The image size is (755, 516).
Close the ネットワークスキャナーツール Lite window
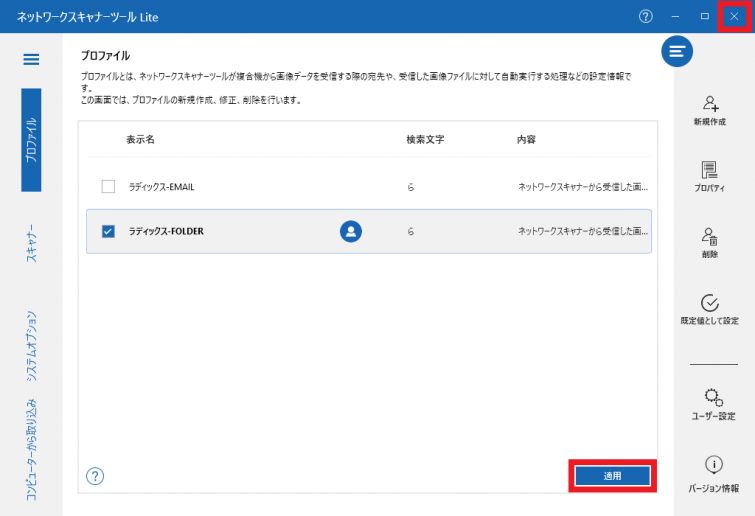(734, 16)
